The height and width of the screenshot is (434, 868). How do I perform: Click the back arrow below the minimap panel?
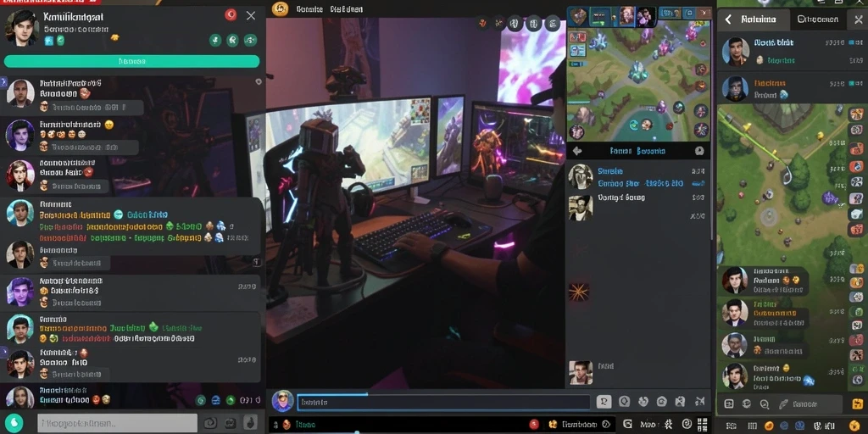click(577, 151)
